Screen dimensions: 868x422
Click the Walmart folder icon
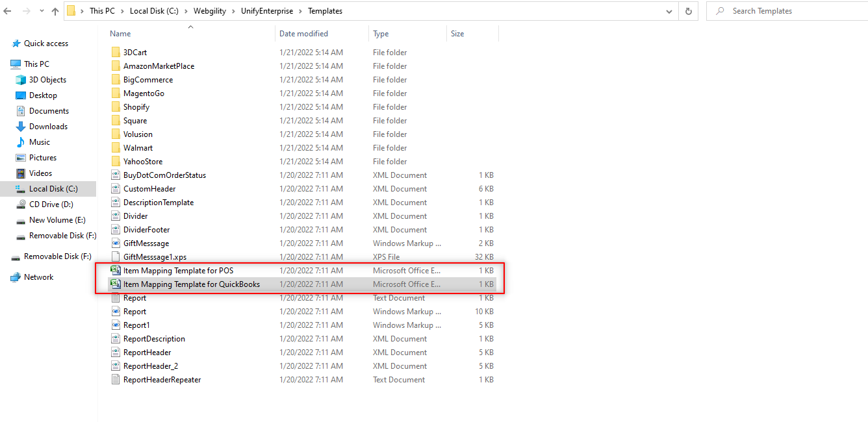(115, 148)
